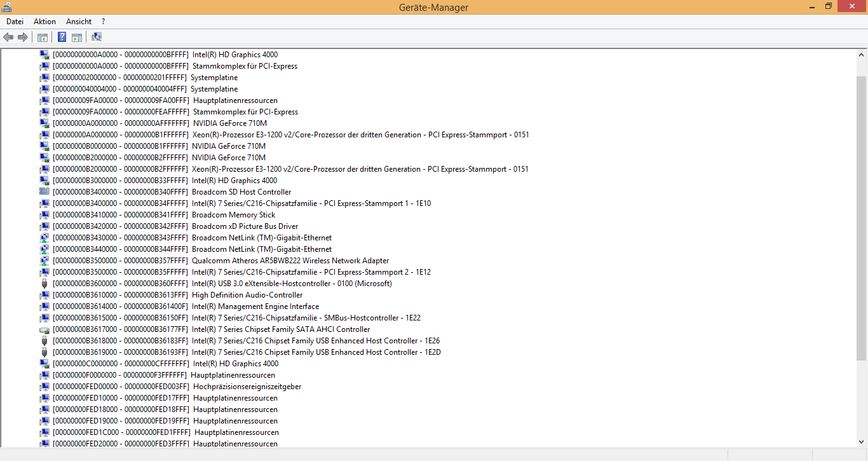Image resolution: width=868 pixels, height=461 pixels.
Task: Click the SMBus-Hostcontroller 1E22 device icon
Action: point(44,317)
